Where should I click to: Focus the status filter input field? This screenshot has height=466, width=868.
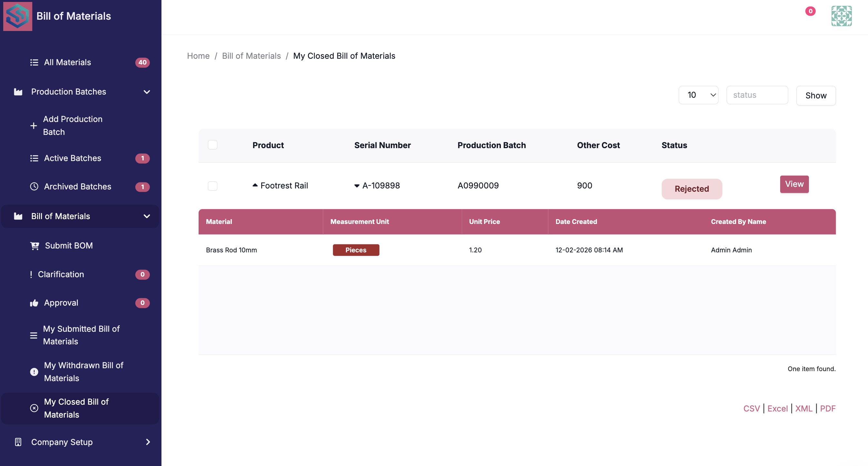[x=757, y=95]
